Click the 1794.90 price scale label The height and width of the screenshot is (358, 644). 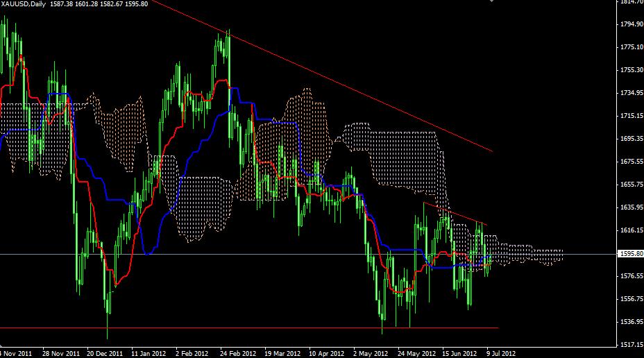tap(632, 24)
